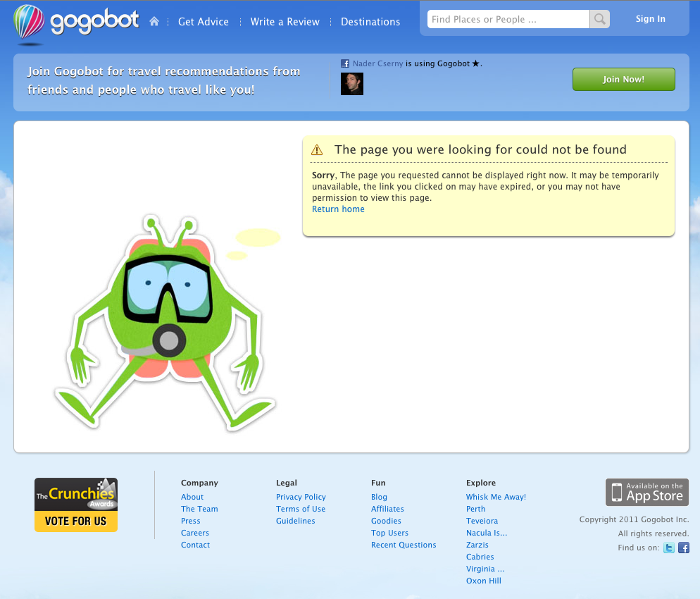Click Nader Cserny's profile photo
The height and width of the screenshot is (599, 700).
(352, 84)
